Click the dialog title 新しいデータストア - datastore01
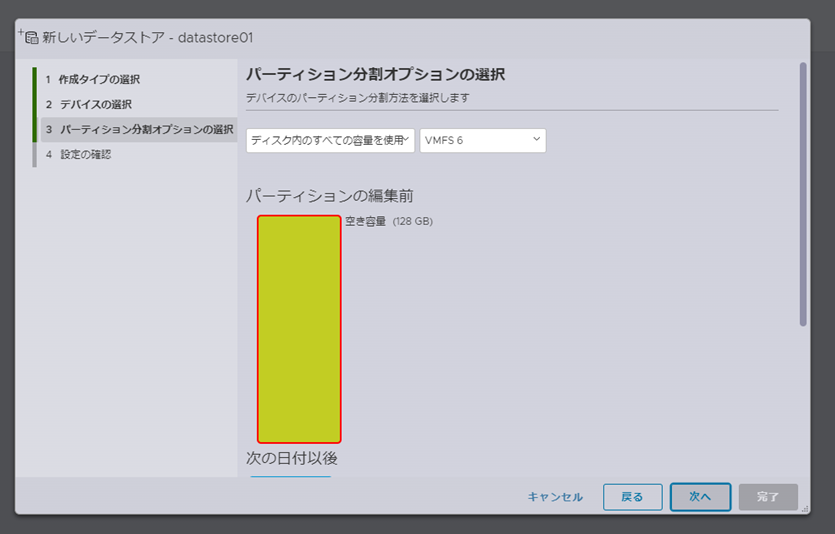 click(148, 37)
